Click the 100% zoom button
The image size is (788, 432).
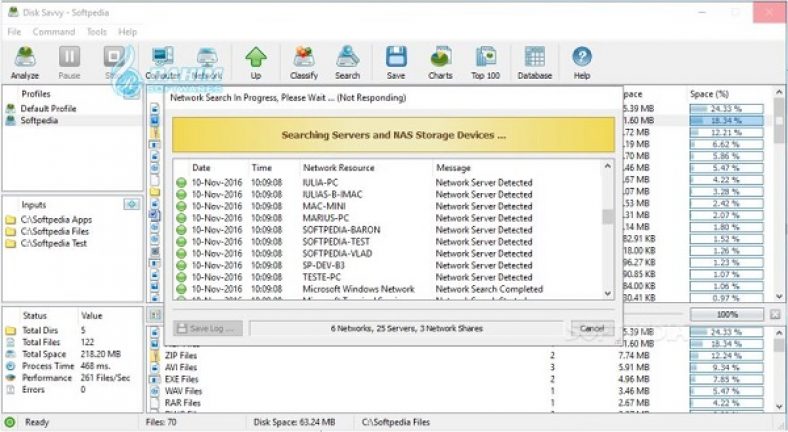click(727, 315)
